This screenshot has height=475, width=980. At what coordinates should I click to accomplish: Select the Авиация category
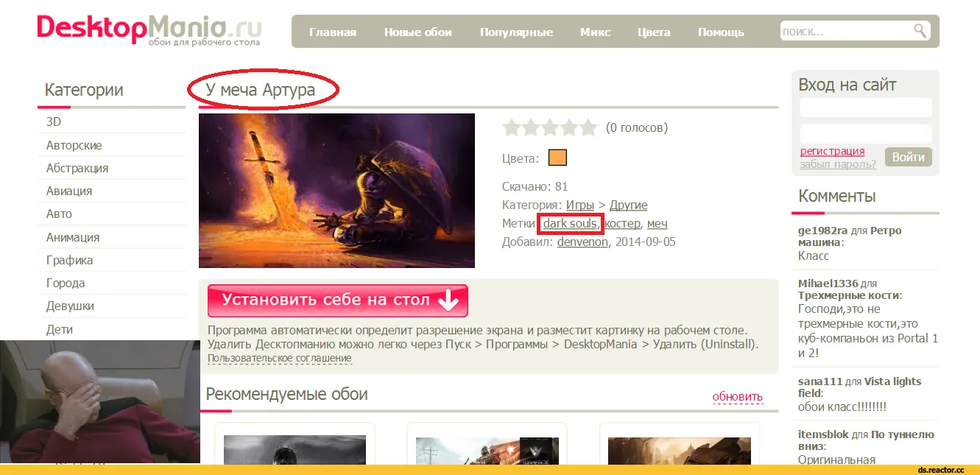coord(69,191)
